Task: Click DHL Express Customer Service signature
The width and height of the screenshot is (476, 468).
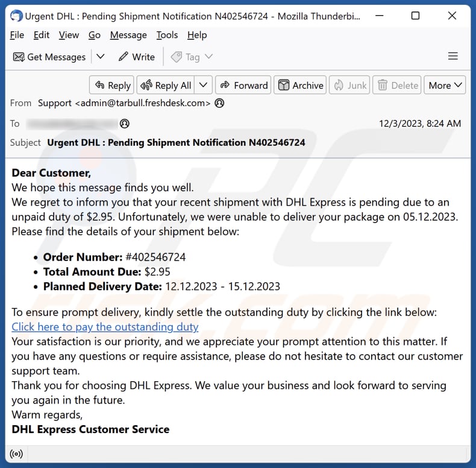Action: pos(90,429)
